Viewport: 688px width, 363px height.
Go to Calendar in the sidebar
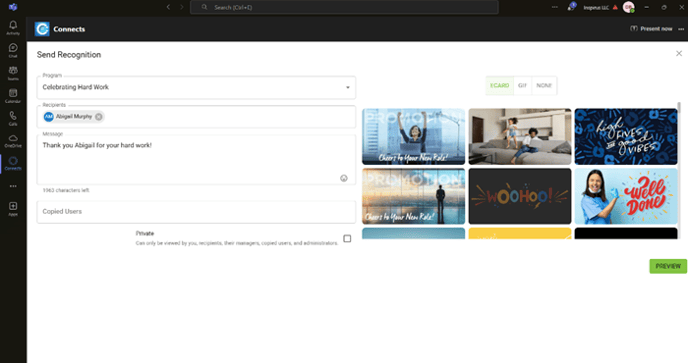click(x=13, y=95)
